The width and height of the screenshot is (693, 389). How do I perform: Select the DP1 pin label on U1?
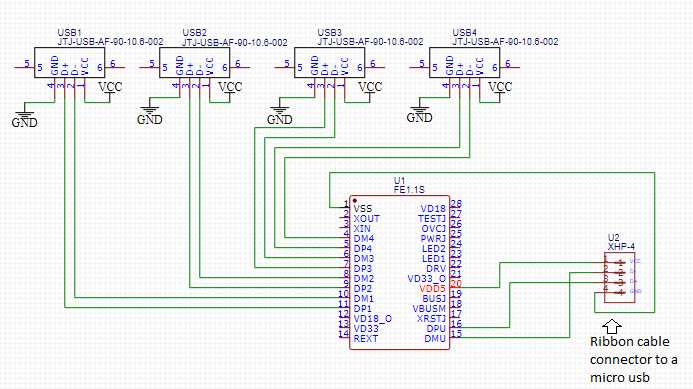point(363,309)
